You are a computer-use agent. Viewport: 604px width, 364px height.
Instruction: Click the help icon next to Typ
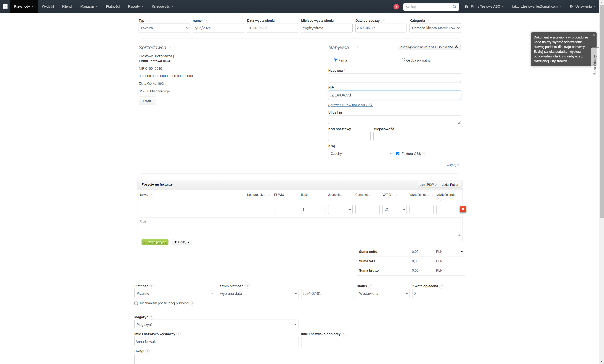[147, 21]
